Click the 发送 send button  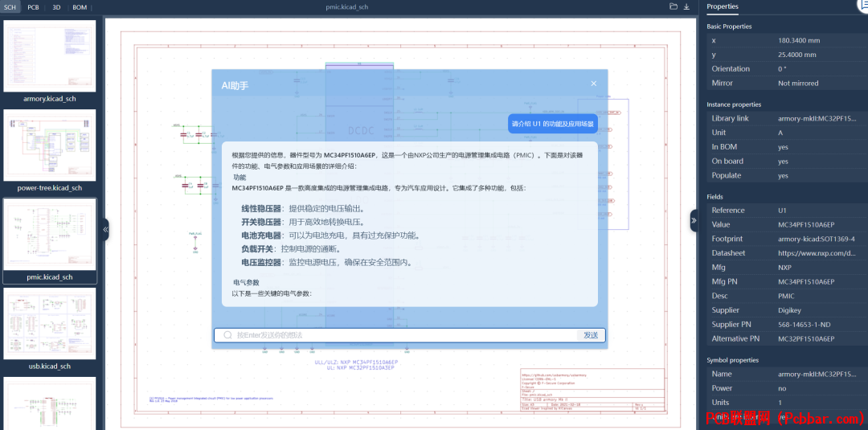coord(591,335)
